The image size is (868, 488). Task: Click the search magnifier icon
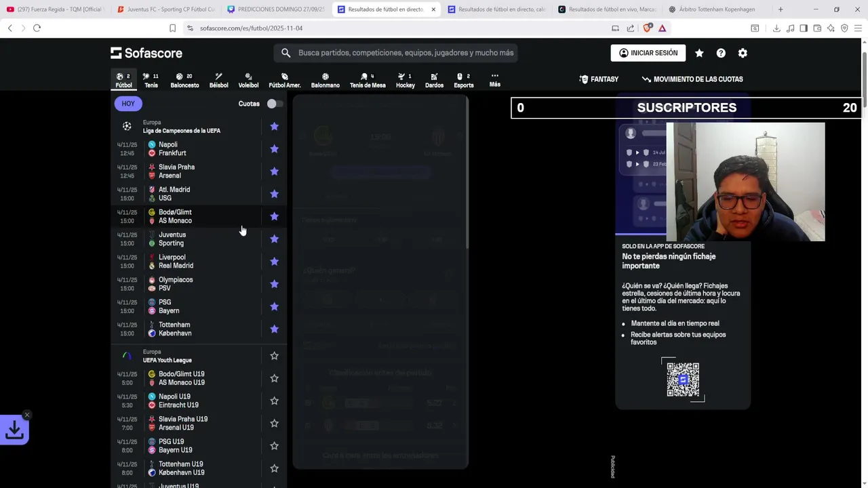coord(285,53)
